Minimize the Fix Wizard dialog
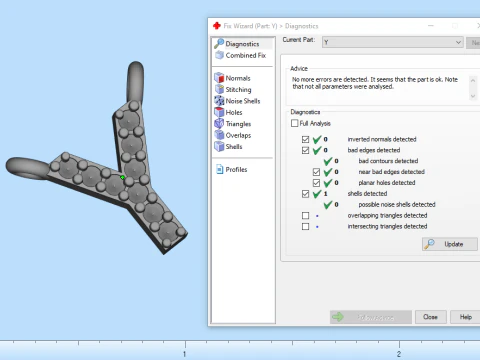Screen dimensions: 480x360 pyautogui.click(x=431, y=26)
